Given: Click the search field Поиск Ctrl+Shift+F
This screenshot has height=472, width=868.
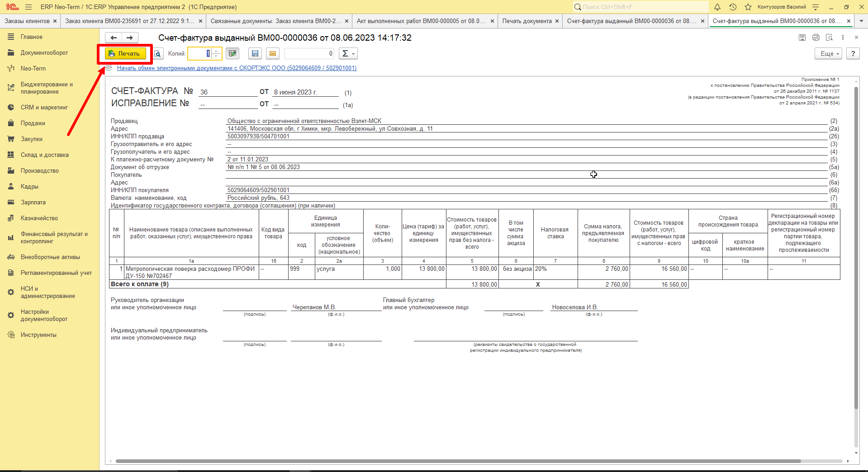Looking at the screenshot, I should tap(641, 7).
